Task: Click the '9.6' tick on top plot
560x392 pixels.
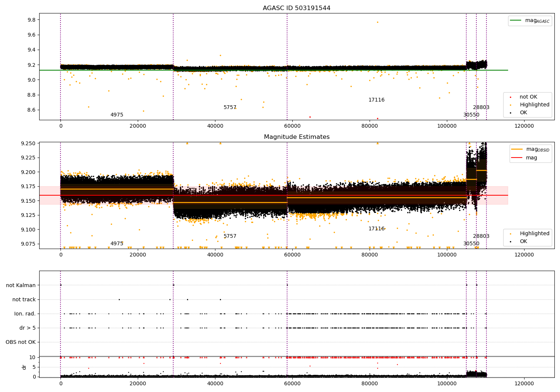Action: [31, 35]
